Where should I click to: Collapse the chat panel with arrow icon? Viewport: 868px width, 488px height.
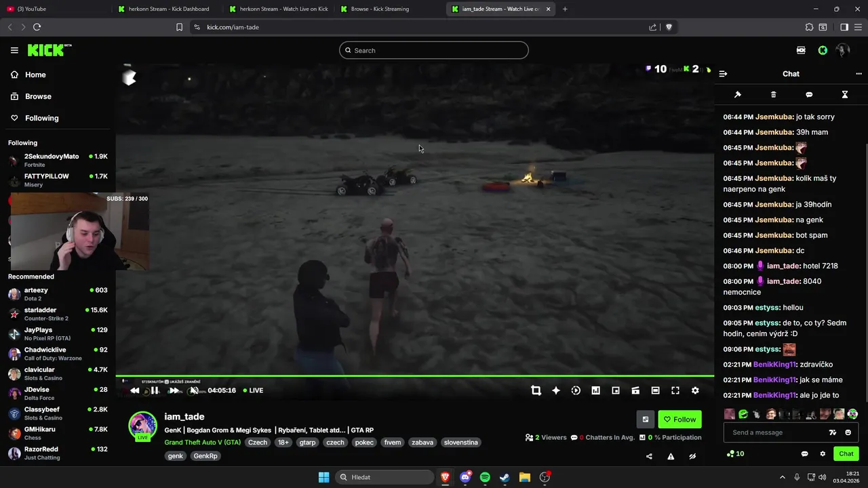(x=723, y=74)
